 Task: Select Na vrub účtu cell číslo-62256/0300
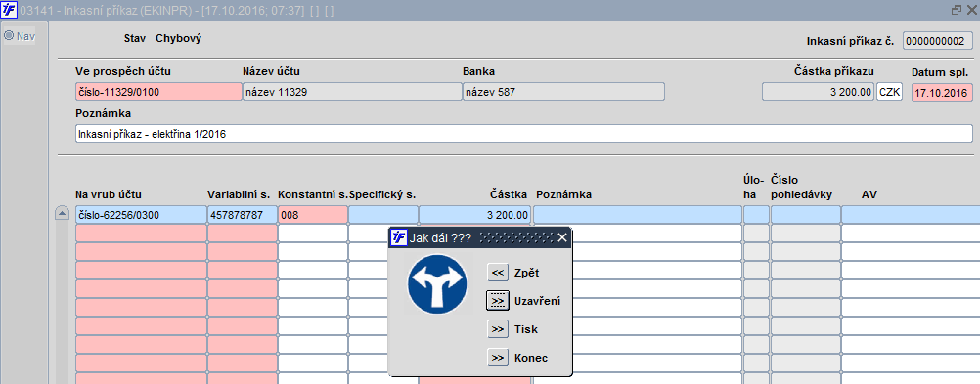pyautogui.click(x=141, y=215)
